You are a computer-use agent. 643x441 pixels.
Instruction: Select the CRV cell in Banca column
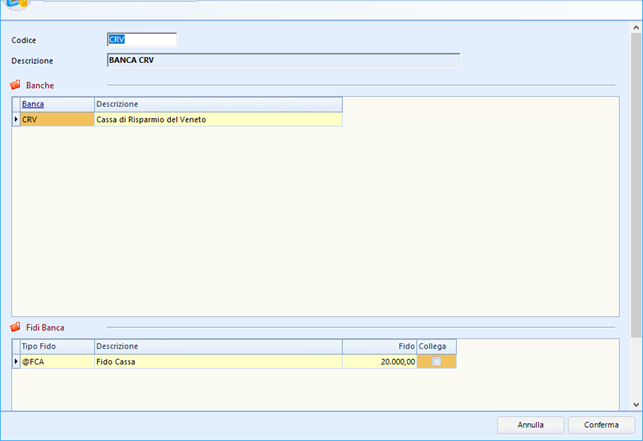pyautogui.click(x=56, y=119)
